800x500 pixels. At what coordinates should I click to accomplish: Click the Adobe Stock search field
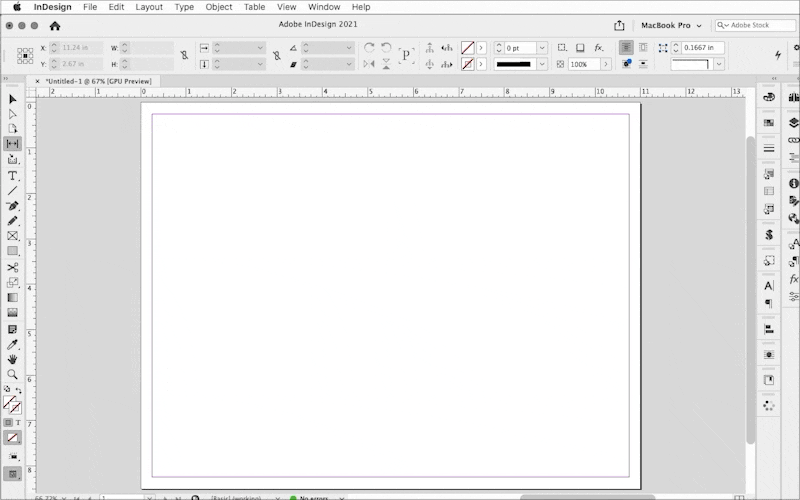pyautogui.click(x=756, y=25)
